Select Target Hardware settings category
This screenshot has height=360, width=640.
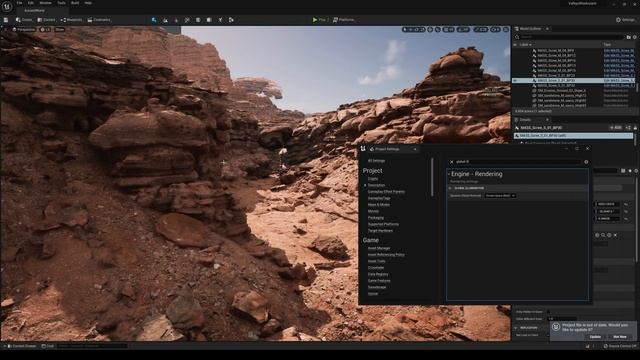pos(380,231)
